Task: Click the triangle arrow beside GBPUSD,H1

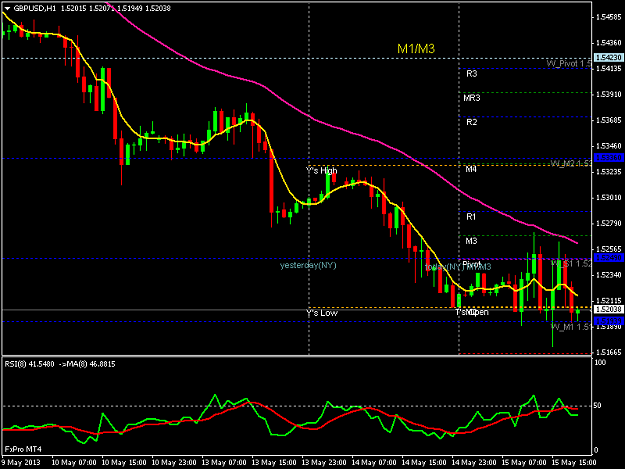Action: pos(7,8)
